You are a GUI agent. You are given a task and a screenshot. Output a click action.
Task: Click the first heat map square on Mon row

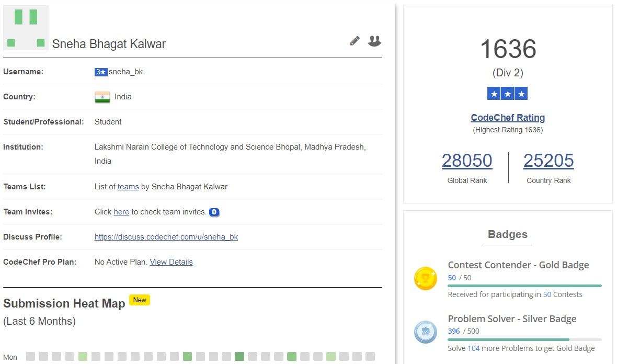pyautogui.click(x=31, y=357)
